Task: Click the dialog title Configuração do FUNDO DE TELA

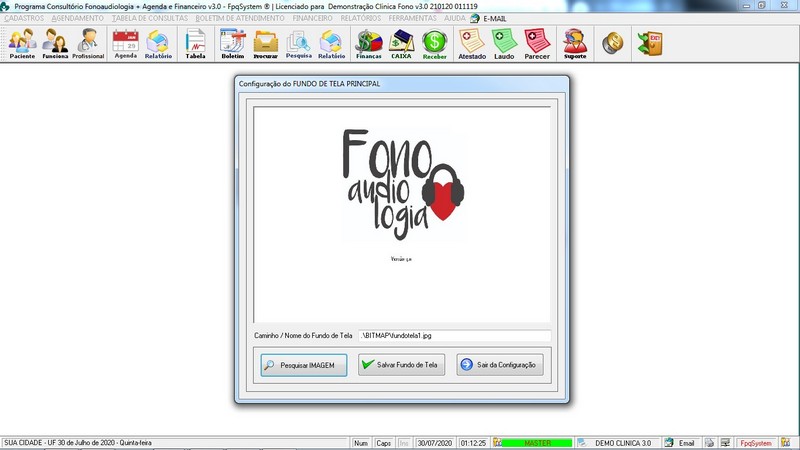Action: coord(309,84)
